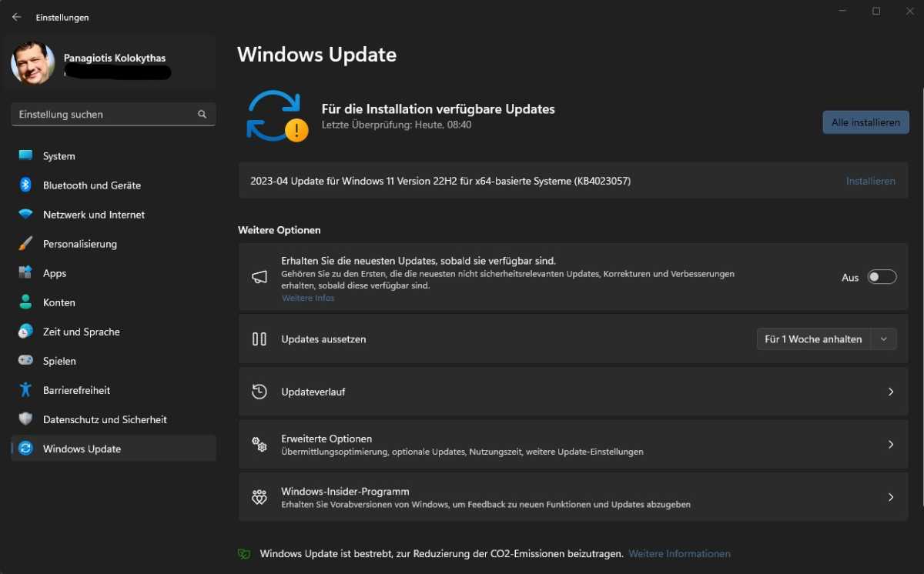Go to Netzwerk und Internet
The height and width of the screenshot is (574, 924).
[113, 215]
